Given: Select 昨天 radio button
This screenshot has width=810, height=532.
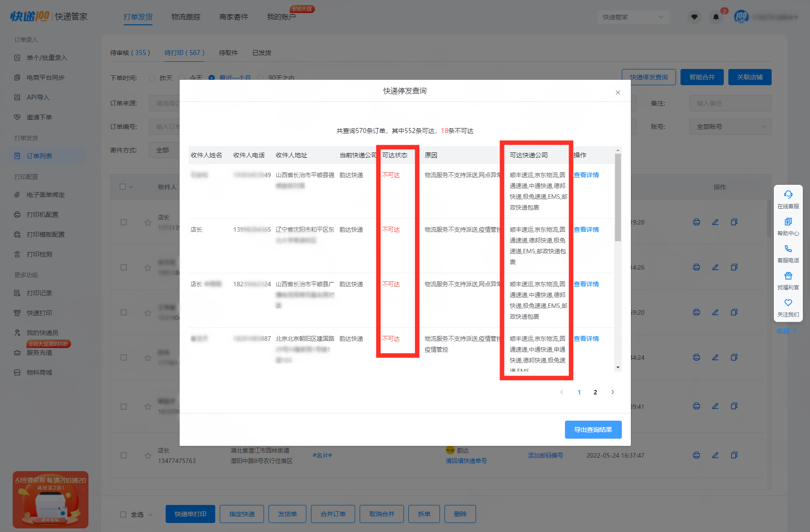Looking at the screenshot, I should click(152, 78).
